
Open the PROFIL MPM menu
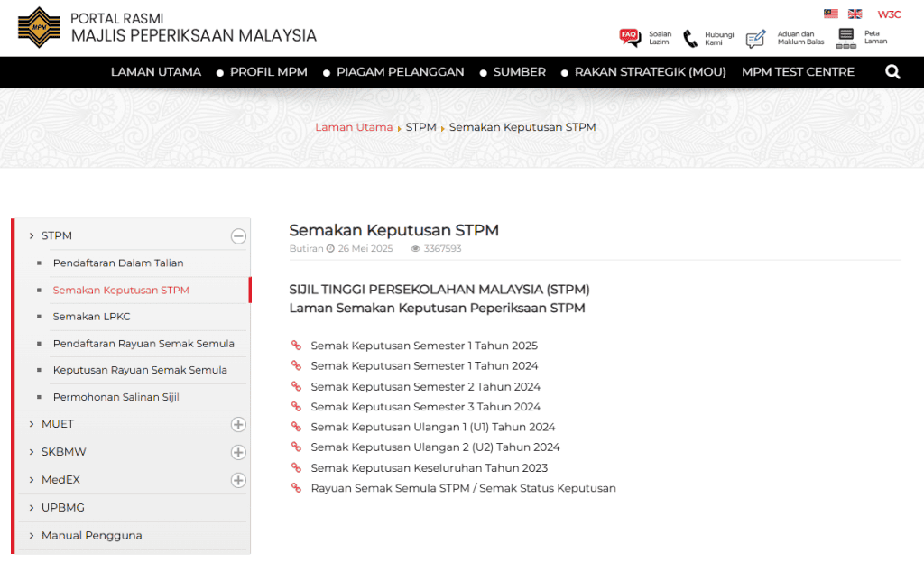tap(269, 72)
